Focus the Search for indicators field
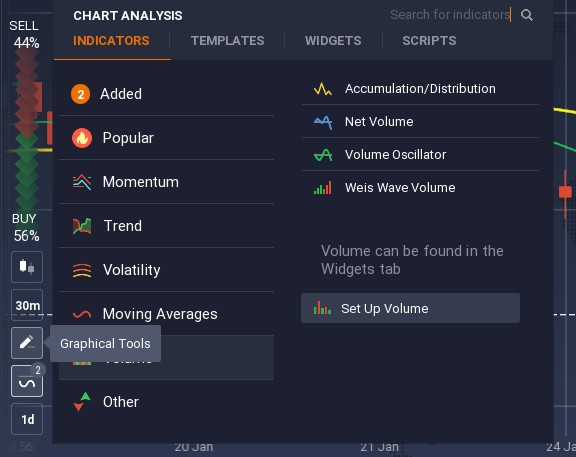Viewport: 576px width, 457px height. point(450,15)
